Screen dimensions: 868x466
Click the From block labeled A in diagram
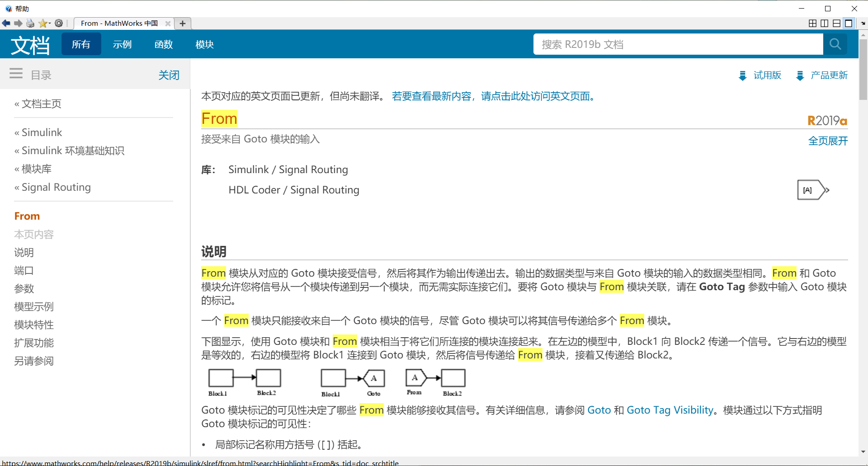(415, 377)
